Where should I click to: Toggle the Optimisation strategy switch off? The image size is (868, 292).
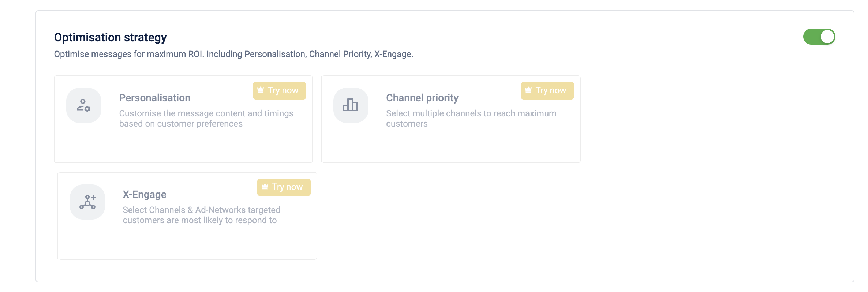[x=819, y=37]
